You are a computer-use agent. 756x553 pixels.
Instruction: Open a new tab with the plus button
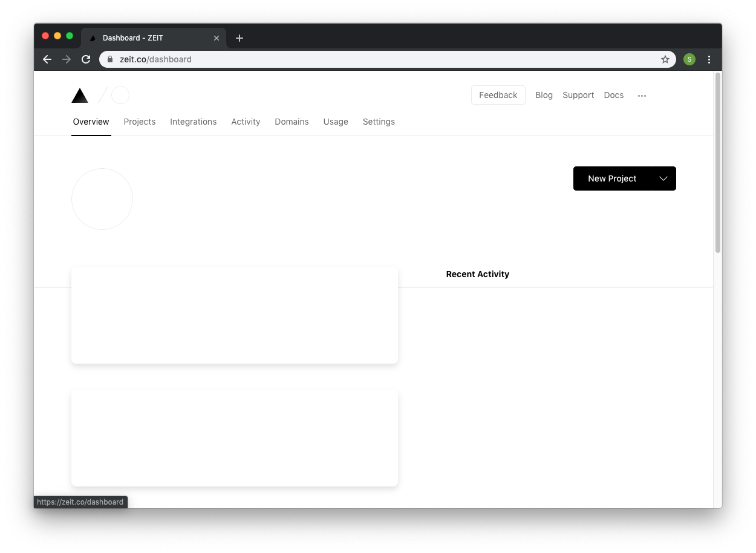pyautogui.click(x=240, y=38)
